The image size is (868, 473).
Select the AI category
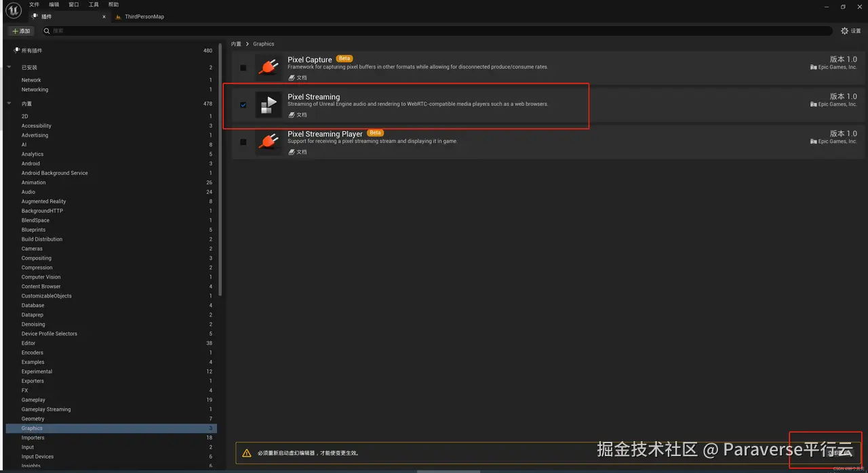click(112, 145)
